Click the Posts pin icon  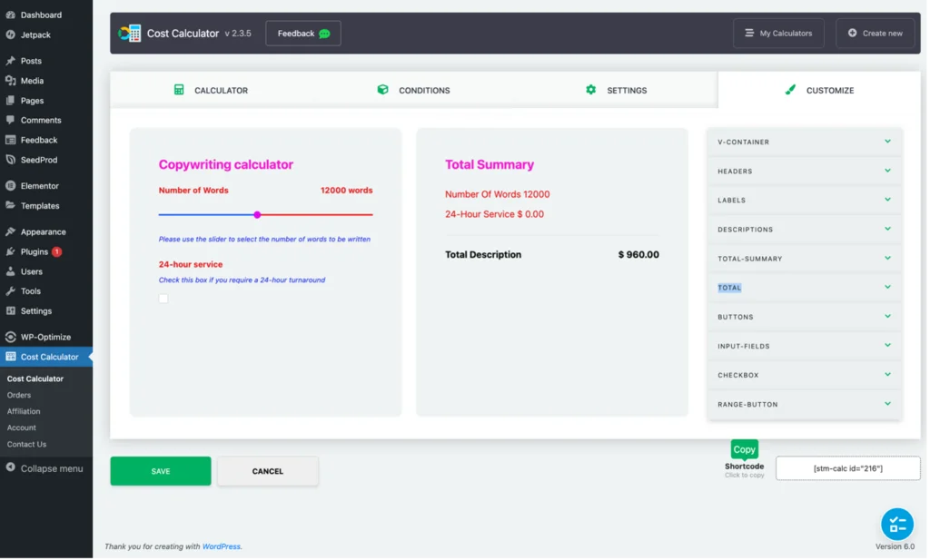coord(11,61)
